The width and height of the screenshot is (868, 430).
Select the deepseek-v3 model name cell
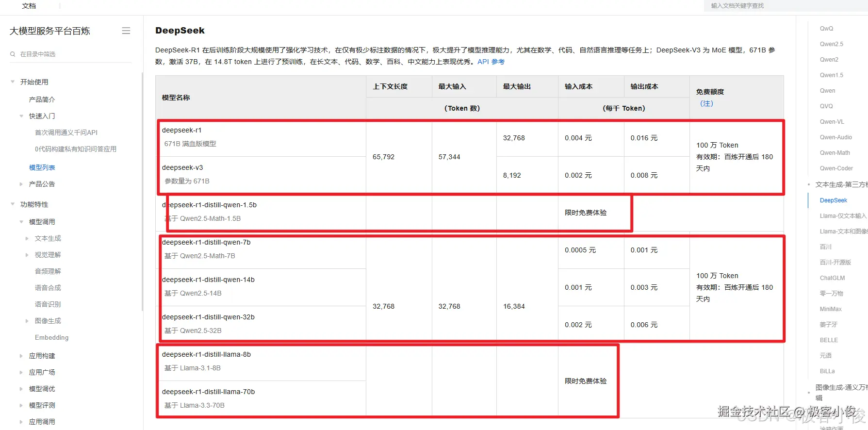click(x=182, y=167)
